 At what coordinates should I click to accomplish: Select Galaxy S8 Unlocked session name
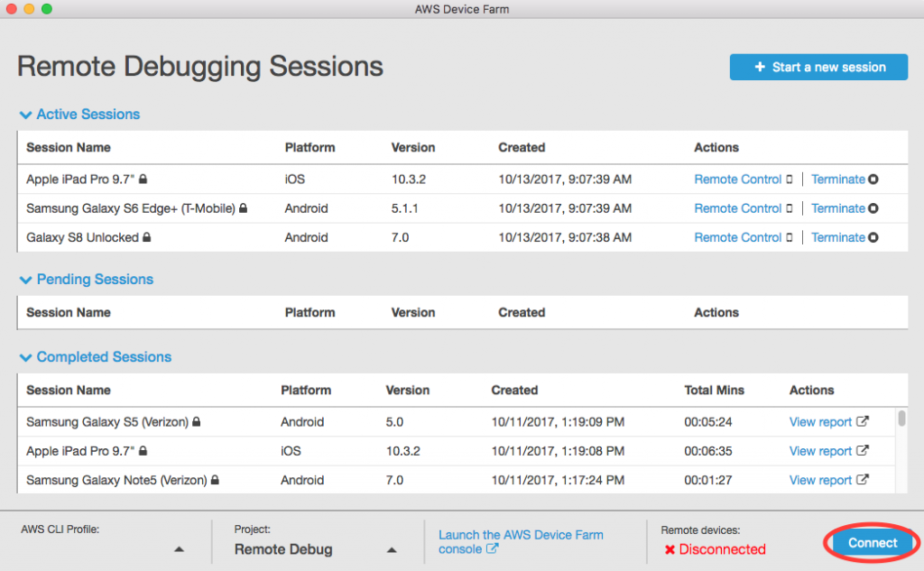[82, 237]
